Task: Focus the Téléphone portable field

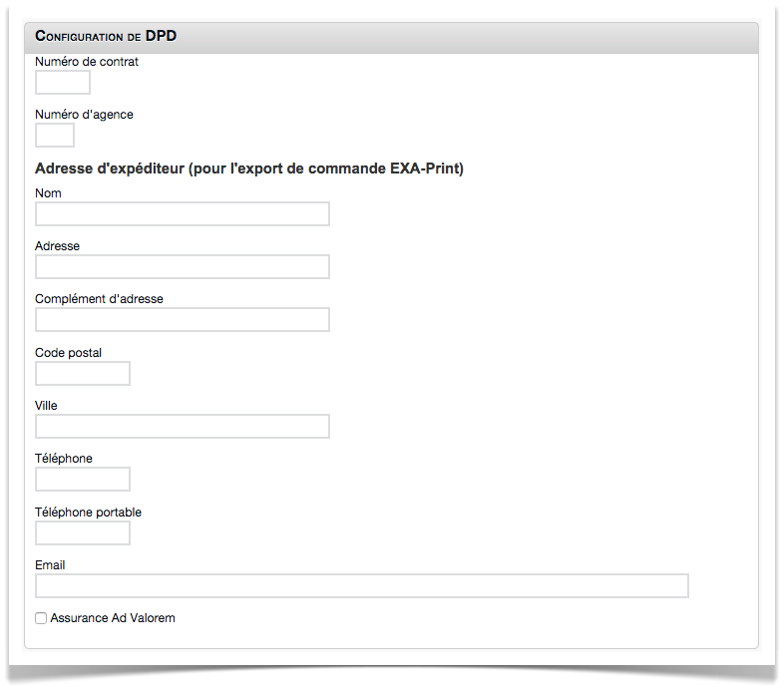Action: point(83,533)
